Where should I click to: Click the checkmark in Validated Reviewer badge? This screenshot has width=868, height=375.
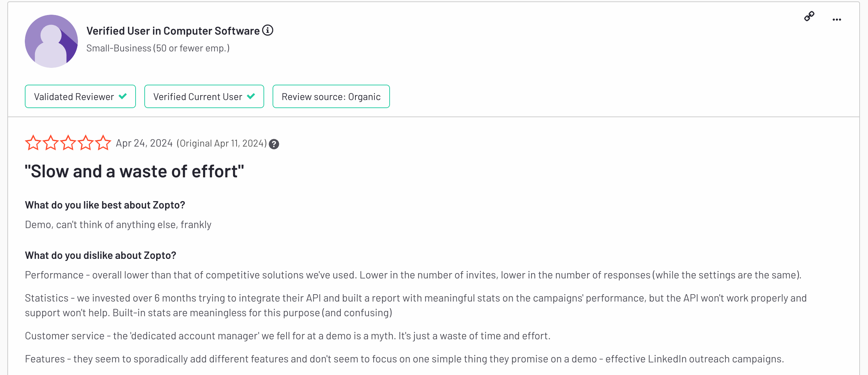pyautogui.click(x=123, y=96)
